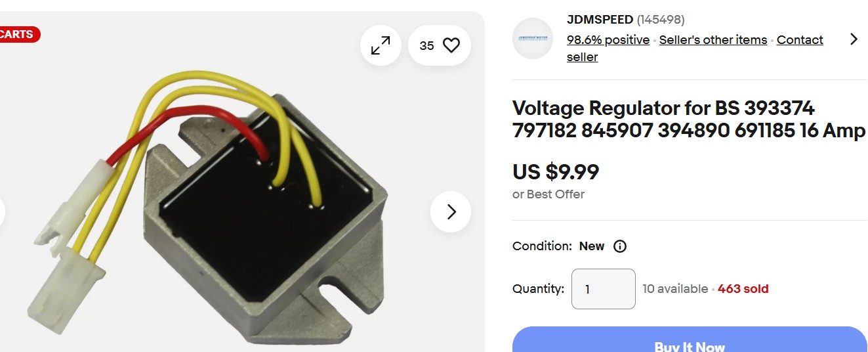Image resolution: width=868 pixels, height=352 pixels.
Task: Go to the previous product image
Action: 1,211
